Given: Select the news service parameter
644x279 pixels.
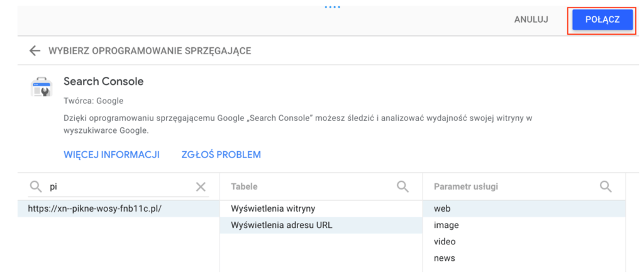Looking at the screenshot, I should pyautogui.click(x=444, y=258).
